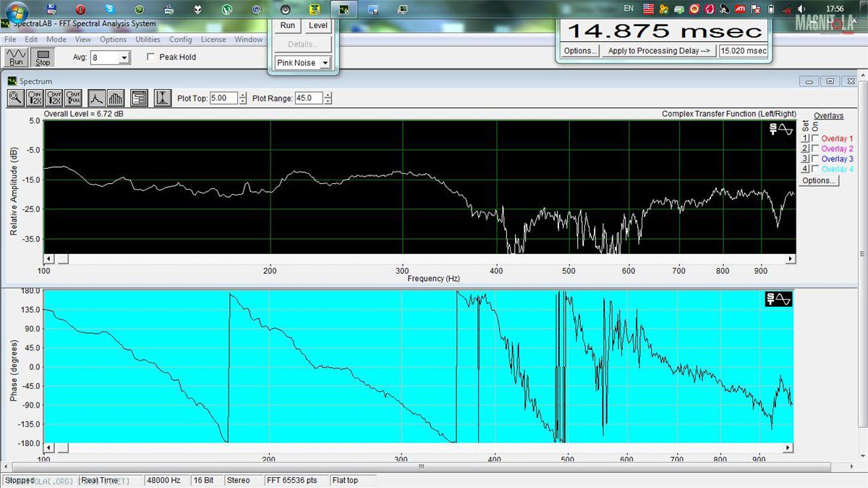Open the Mode menu
The width and height of the screenshot is (868, 488).
tap(56, 40)
